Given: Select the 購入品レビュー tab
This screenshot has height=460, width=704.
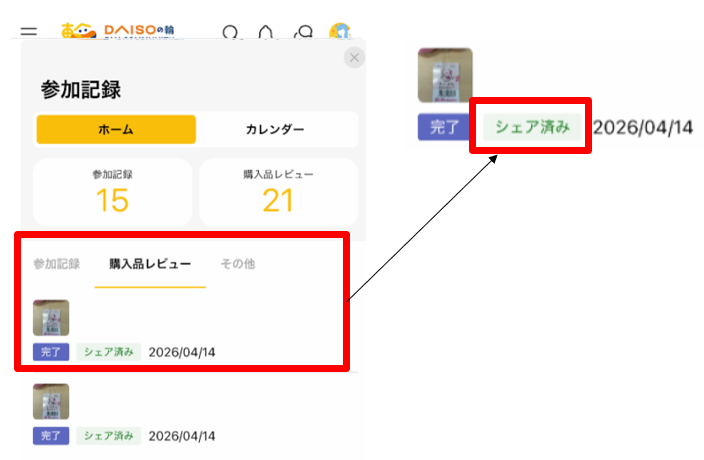Looking at the screenshot, I should pyautogui.click(x=150, y=264).
